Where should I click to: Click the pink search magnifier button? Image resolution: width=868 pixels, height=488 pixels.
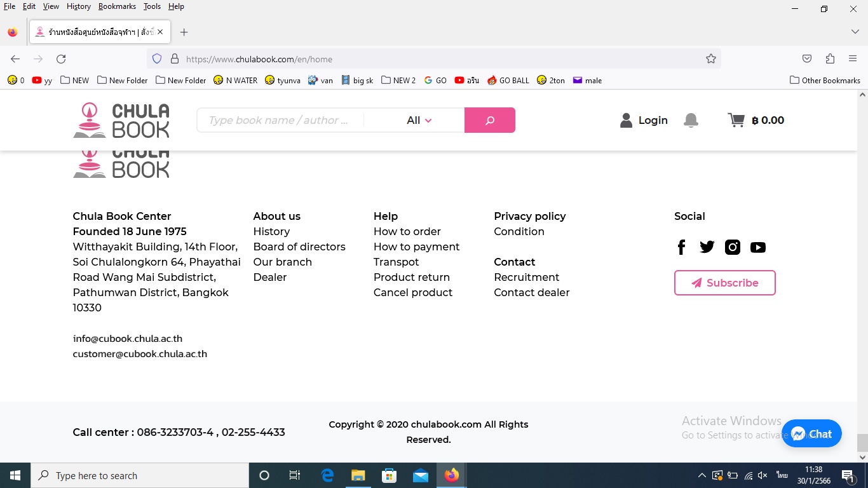tap(489, 120)
